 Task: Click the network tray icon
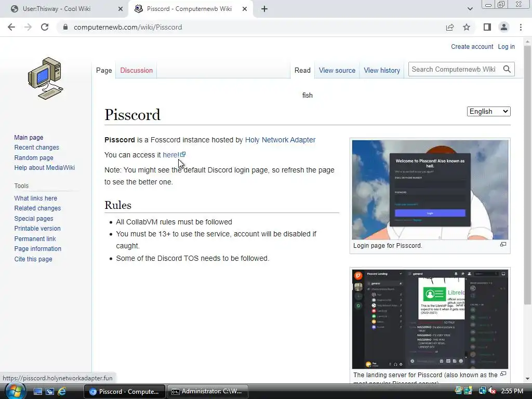point(482,391)
